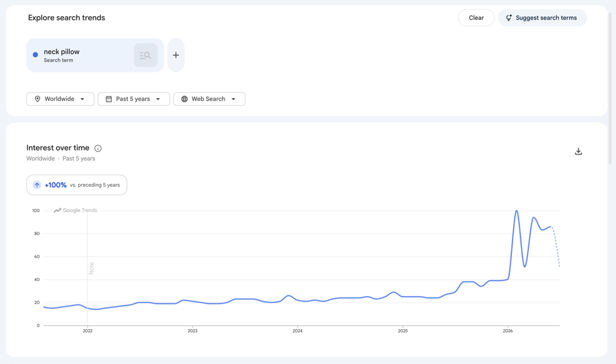Click the sparkle icon on Suggest search terms

click(509, 17)
